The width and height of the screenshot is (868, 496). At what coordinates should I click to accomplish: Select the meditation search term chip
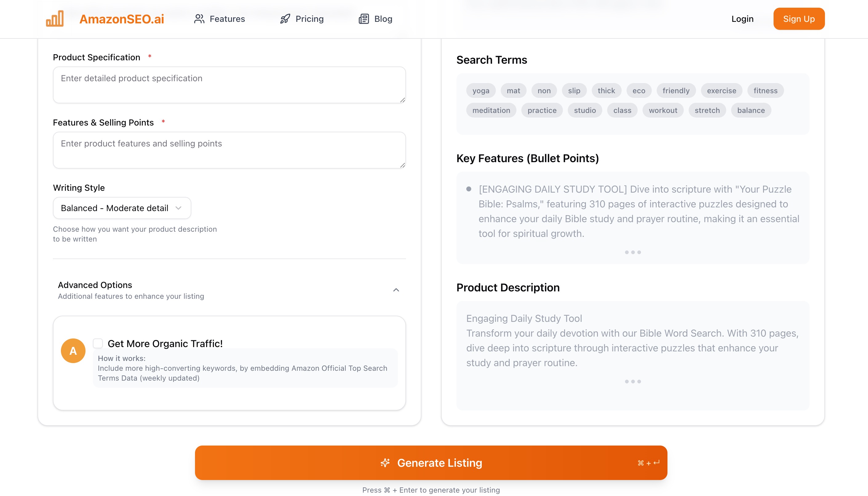[491, 110]
